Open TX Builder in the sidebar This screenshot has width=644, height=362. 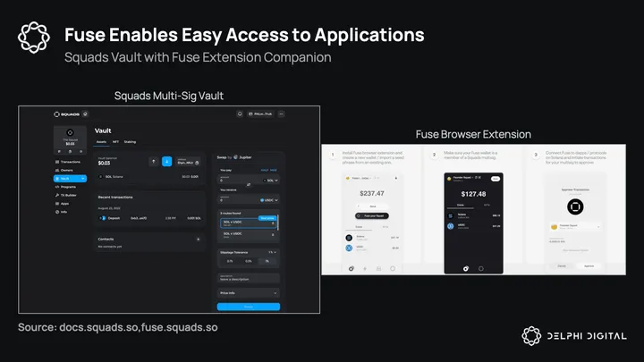(x=71, y=194)
